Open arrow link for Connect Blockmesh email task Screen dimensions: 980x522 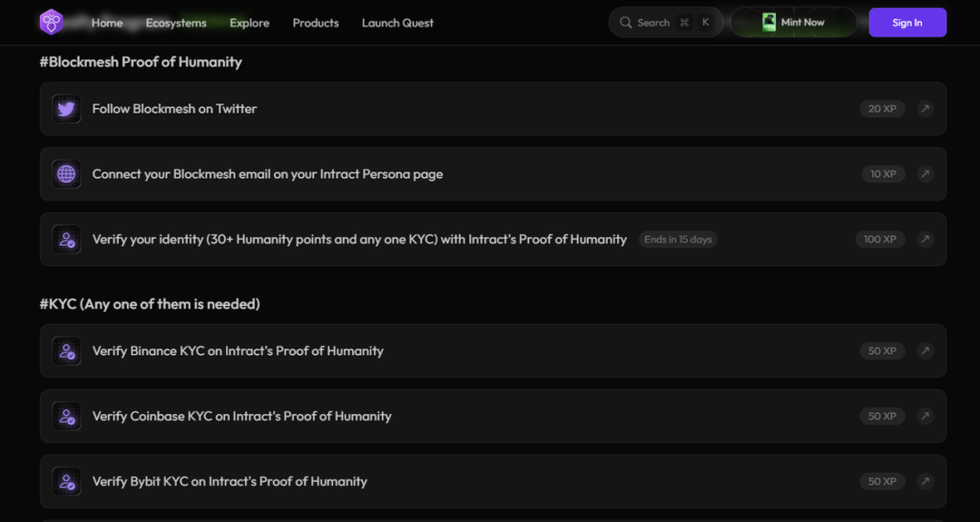pos(926,173)
